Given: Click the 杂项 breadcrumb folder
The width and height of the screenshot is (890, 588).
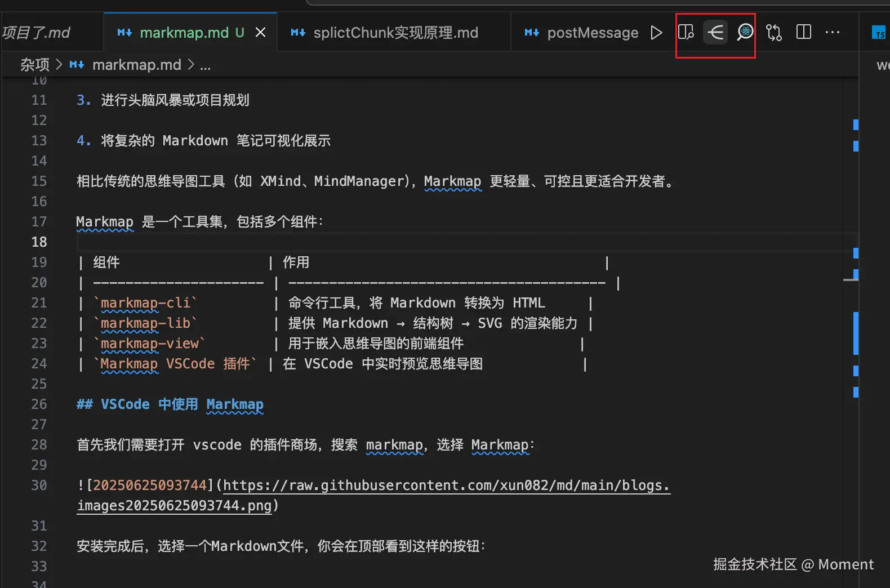Looking at the screenshot, I should (x=35, y=65).
